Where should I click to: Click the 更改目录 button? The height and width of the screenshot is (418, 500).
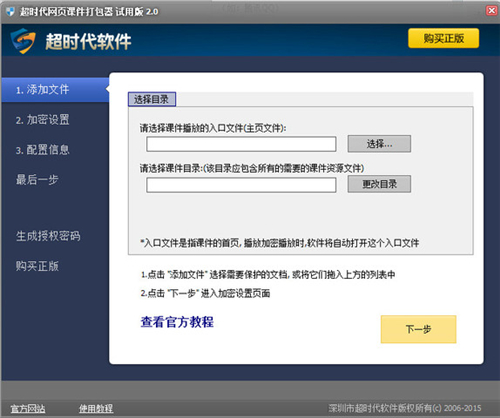tap(379, 184)
